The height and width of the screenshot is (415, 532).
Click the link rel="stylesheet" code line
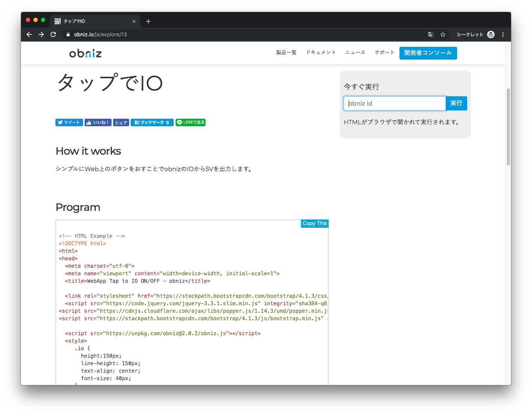tap(197, 296)
